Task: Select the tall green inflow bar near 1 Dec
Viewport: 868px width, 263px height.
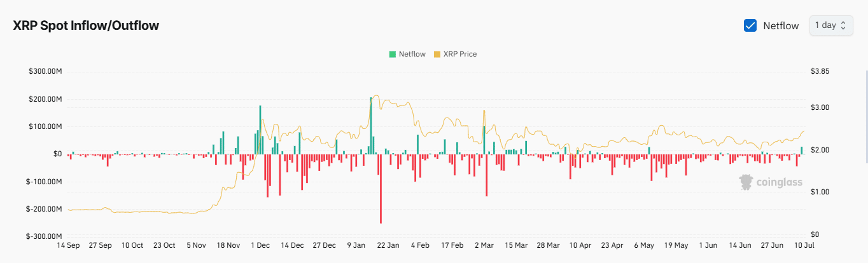Action: click(260, 130)
